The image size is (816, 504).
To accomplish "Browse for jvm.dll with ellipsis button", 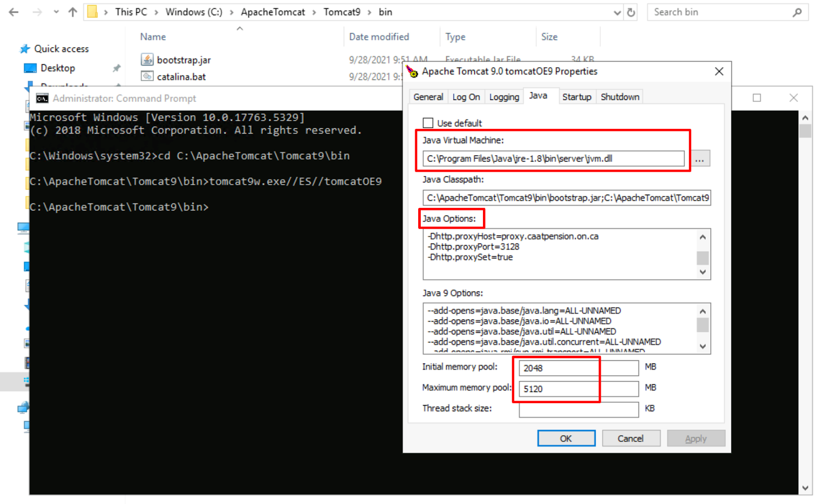I will (x=700, y=158).
